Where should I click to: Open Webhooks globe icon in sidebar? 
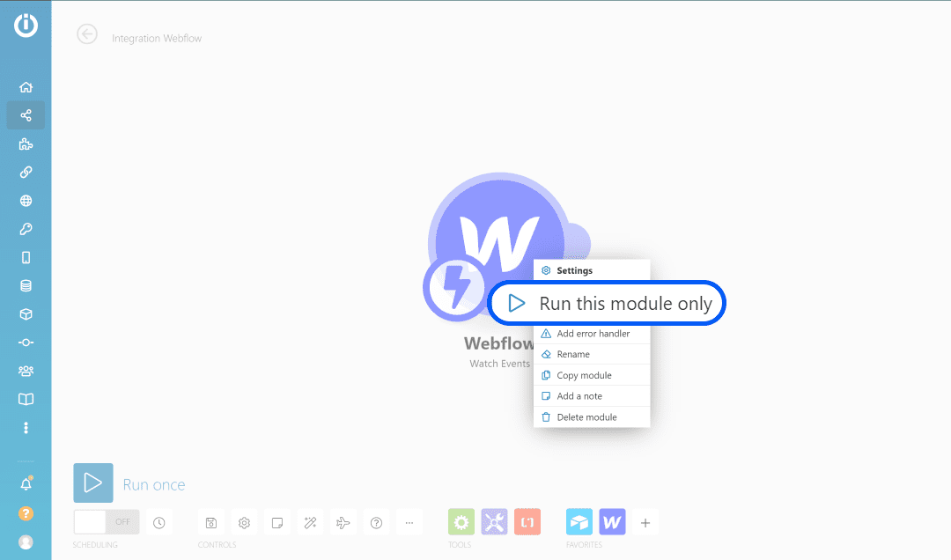coord(26,201)
